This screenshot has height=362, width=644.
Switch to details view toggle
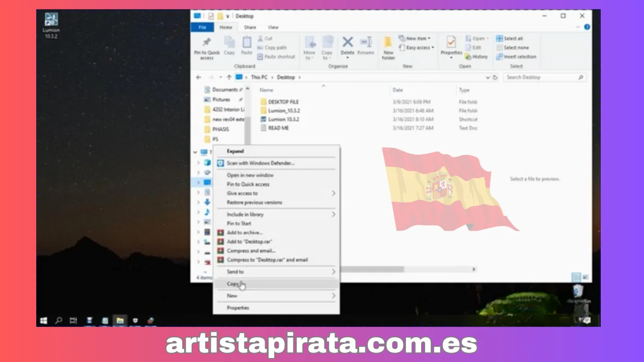click(x=576, y=277)
